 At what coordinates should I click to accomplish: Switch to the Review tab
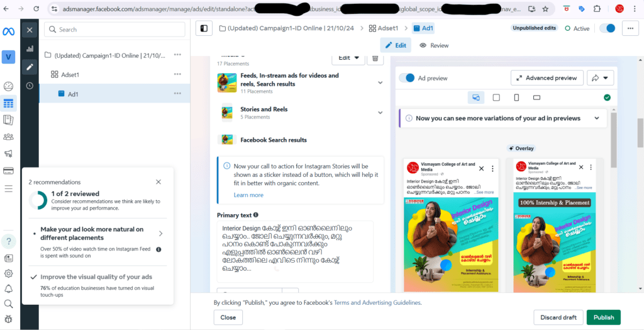point(434,45)
